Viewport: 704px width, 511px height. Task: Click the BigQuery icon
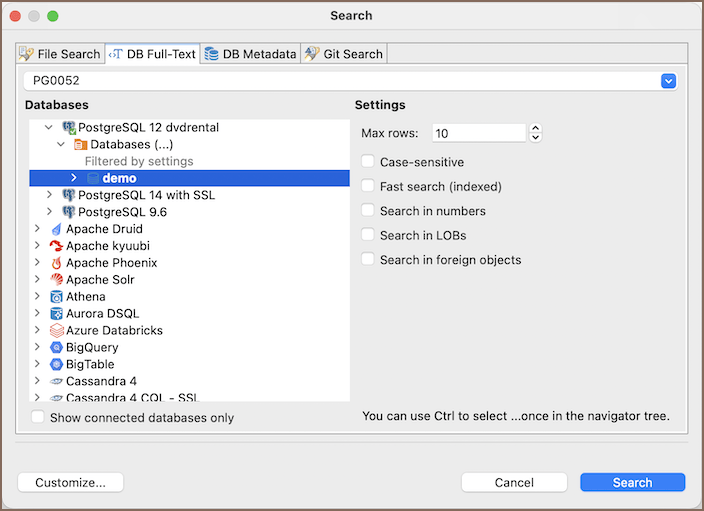point(56,348)
